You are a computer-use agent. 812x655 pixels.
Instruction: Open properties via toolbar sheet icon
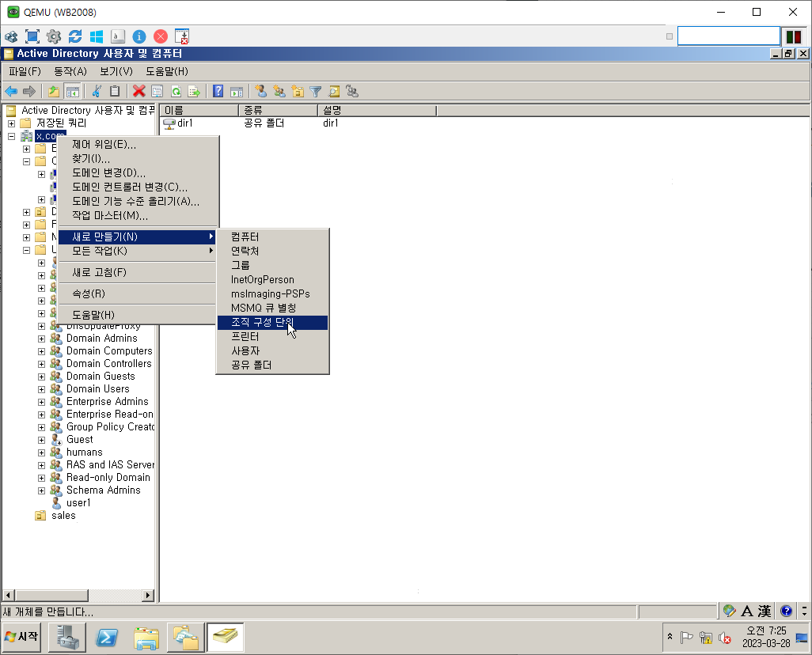tap(157, 92)
